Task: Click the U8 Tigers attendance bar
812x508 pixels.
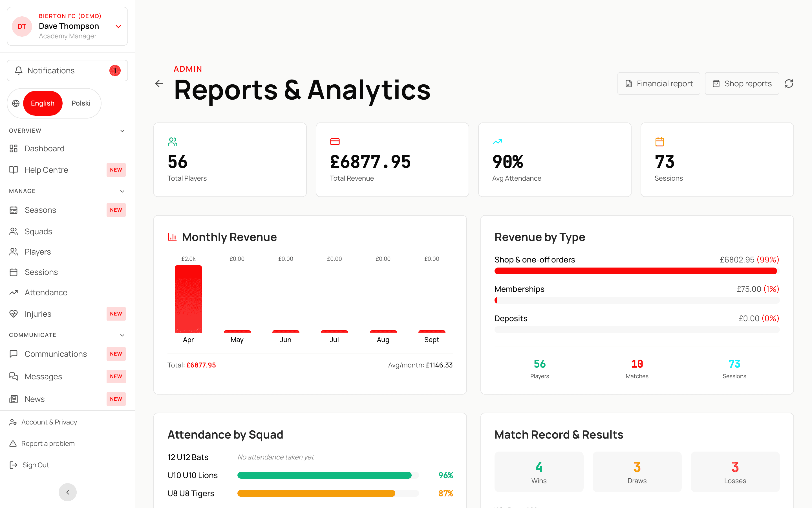Action: [x=328, y=494]
